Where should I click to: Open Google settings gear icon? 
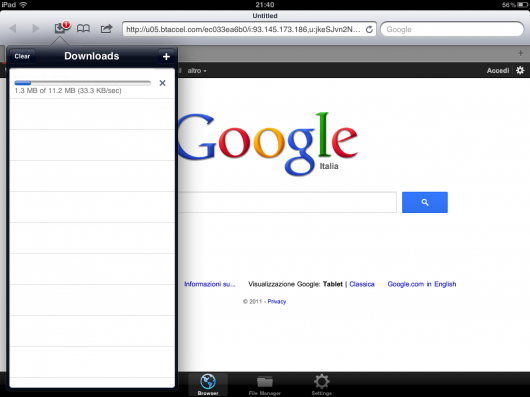(x=520, y=70)
